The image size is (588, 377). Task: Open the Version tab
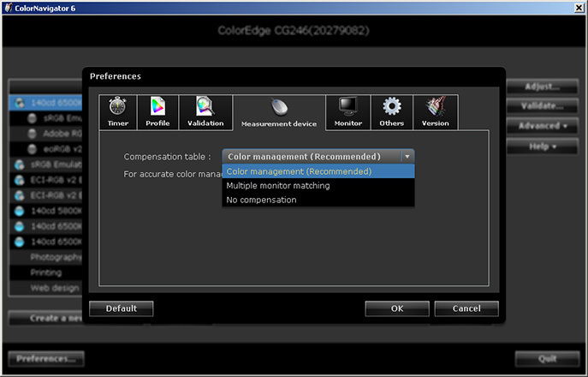point(436,112)
